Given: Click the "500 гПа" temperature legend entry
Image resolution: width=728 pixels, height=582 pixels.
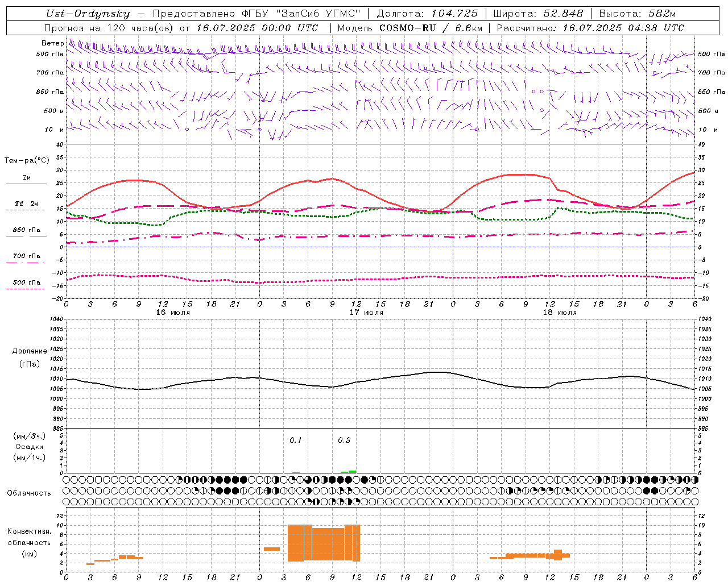Looking at the screenshot, I should click(27, 282).
